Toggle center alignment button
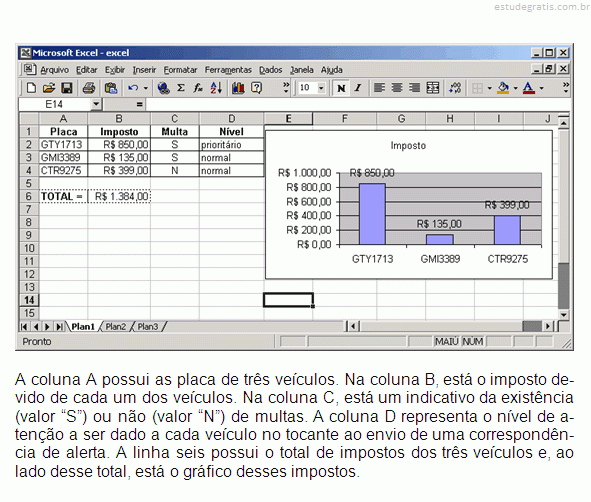This screenshot has width=591, height=502. coord(397,88)
